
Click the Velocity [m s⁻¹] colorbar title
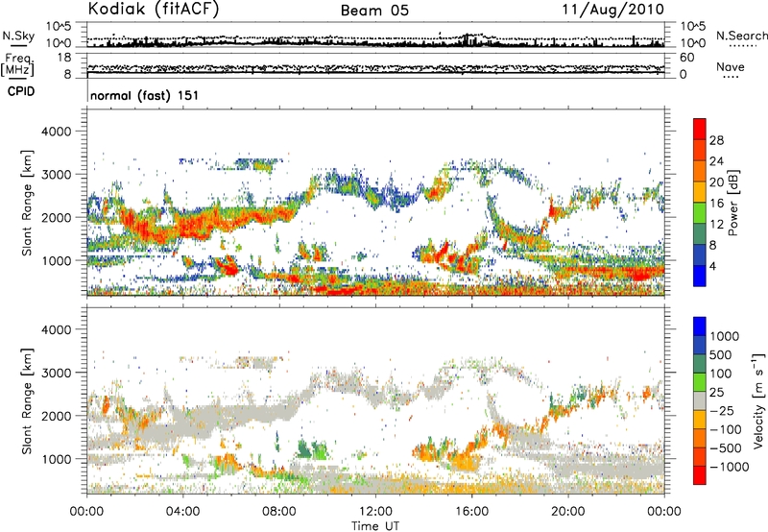coord(758,400)
